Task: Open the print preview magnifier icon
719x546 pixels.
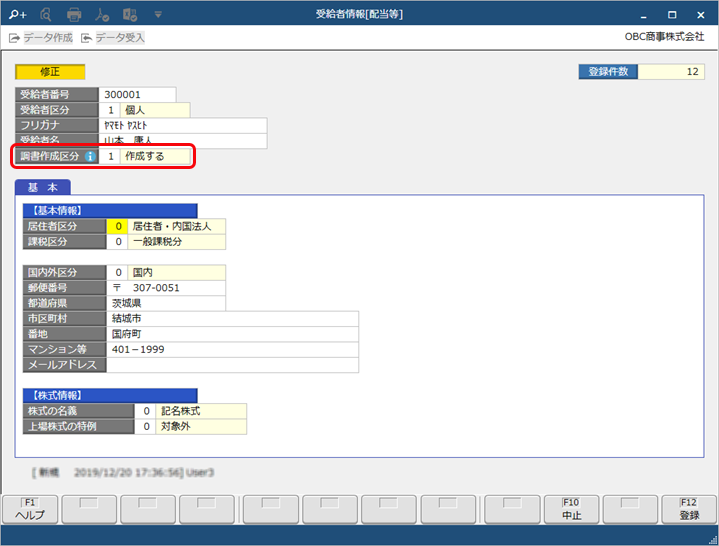Action: click(x=46, y=15)
